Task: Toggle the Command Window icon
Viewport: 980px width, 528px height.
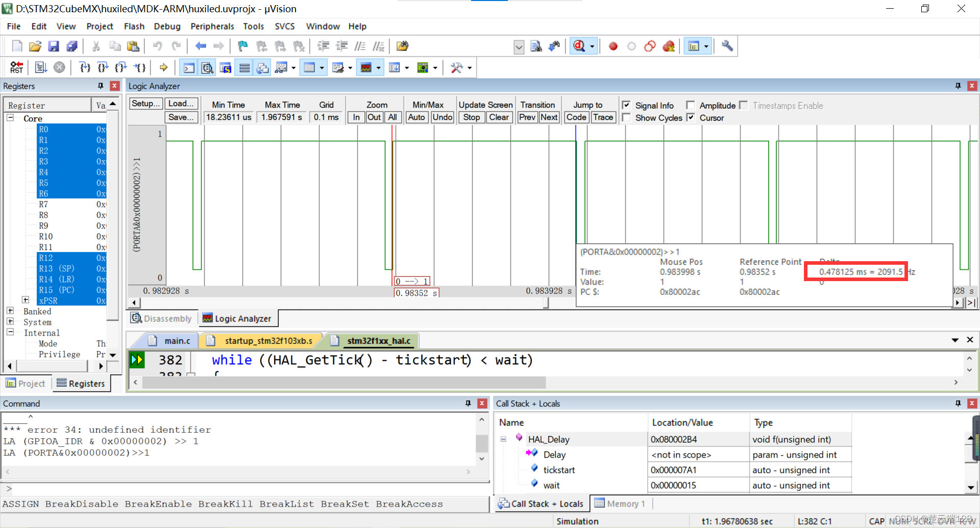Action: click(x=189, y=67)
